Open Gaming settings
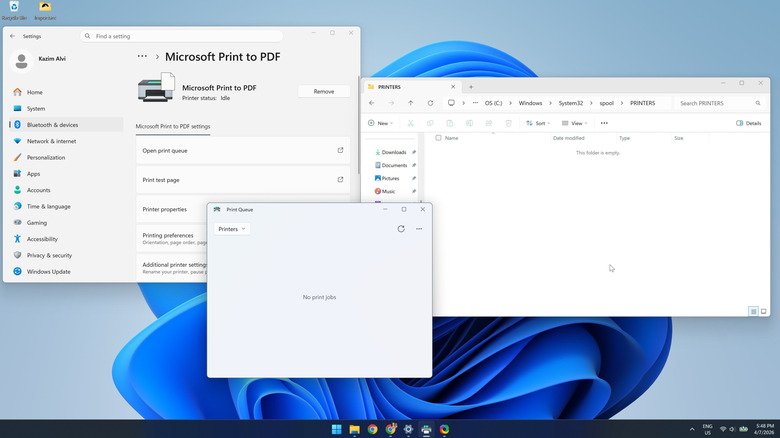Image resolution: width=780 pixels, height=438 pixels. pyautogui.click(x=66, y=222)
